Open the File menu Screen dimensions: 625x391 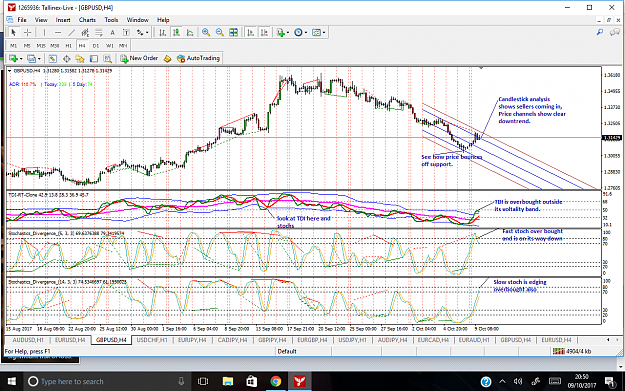22,20
